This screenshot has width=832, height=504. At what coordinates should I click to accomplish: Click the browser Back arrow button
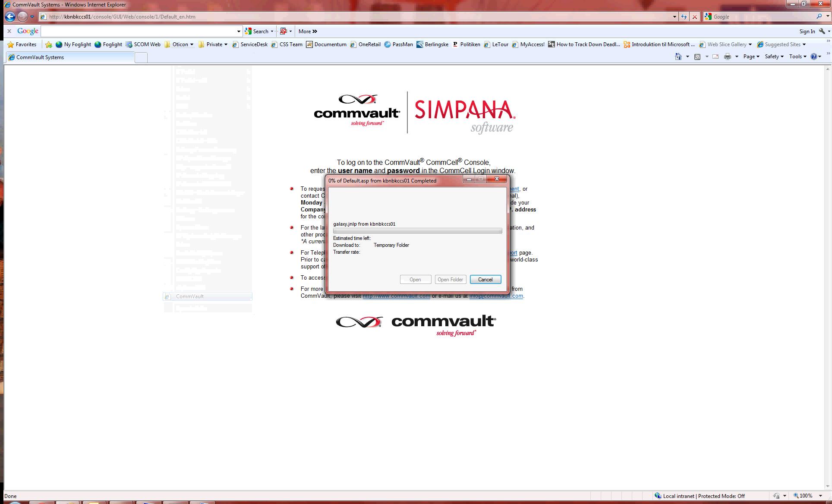point(10,16)
